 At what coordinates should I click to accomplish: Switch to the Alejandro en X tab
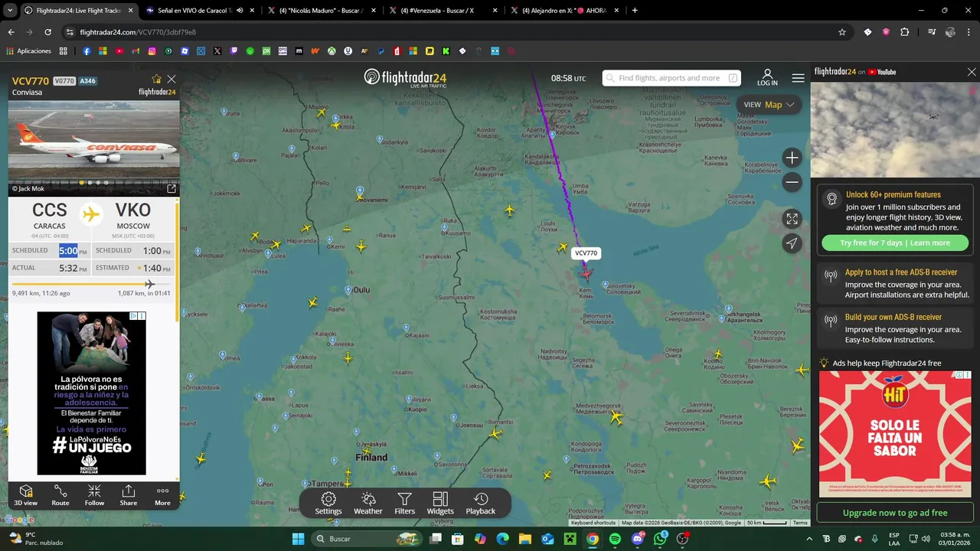(x=564, y=11)
